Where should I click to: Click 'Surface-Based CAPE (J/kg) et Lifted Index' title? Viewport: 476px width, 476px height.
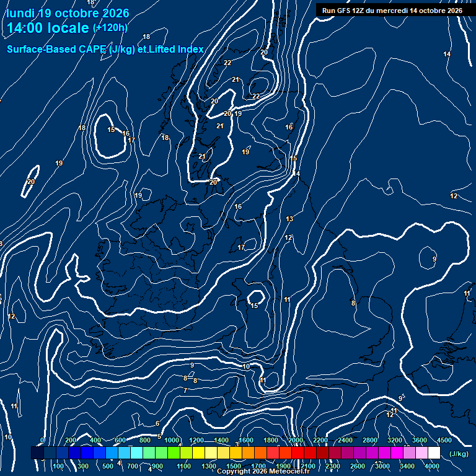point(105,49)
